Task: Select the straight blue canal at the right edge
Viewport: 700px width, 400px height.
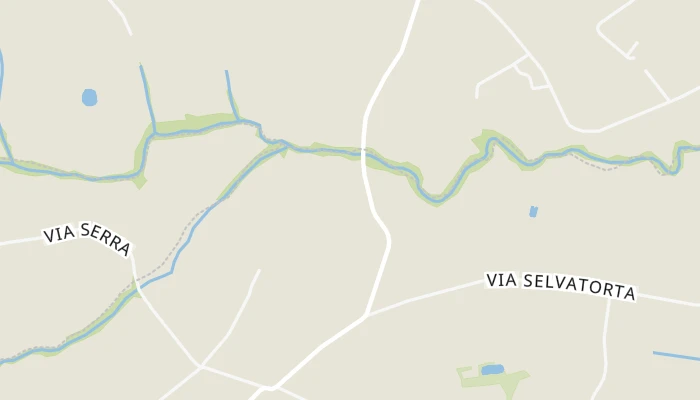Action: pyautogui.click(x=676, y=356)
